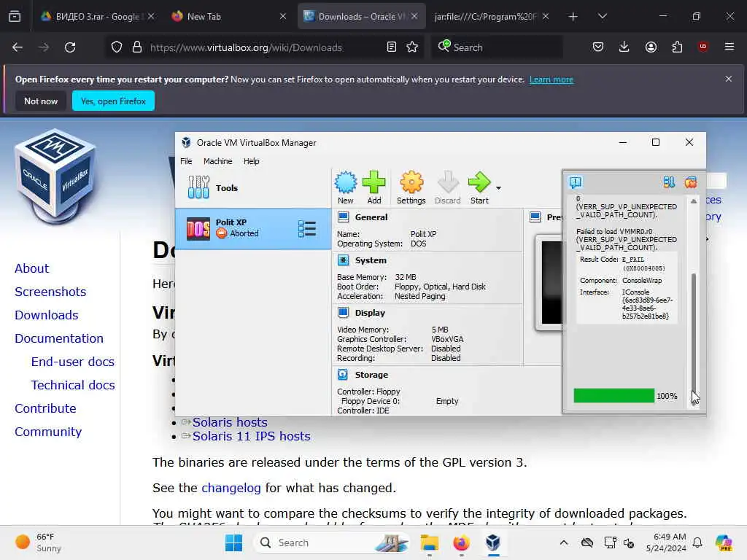Click the tracking protection shield icon

coord(117,47)
